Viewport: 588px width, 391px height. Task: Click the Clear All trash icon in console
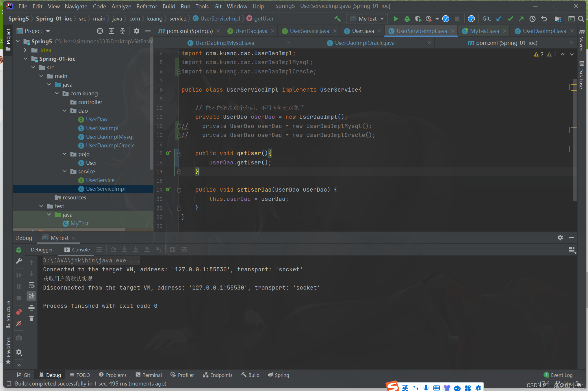pyautogui.click(x=31, y=319)
